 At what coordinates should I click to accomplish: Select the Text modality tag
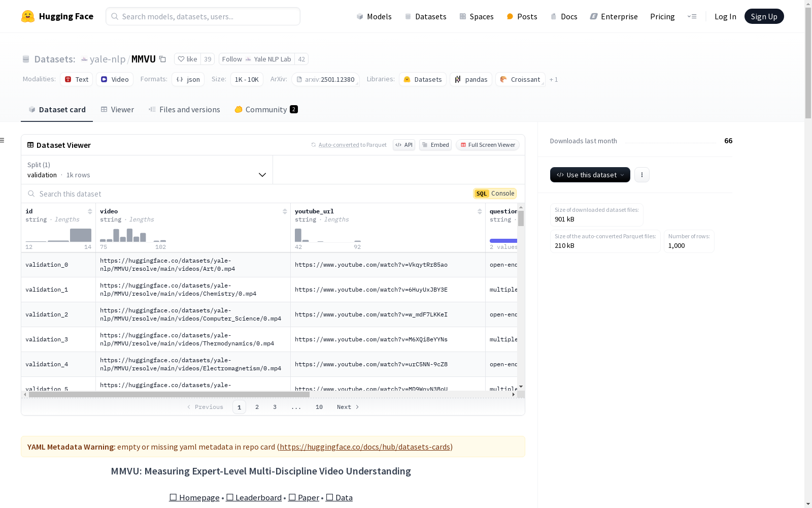coord(77,79)
